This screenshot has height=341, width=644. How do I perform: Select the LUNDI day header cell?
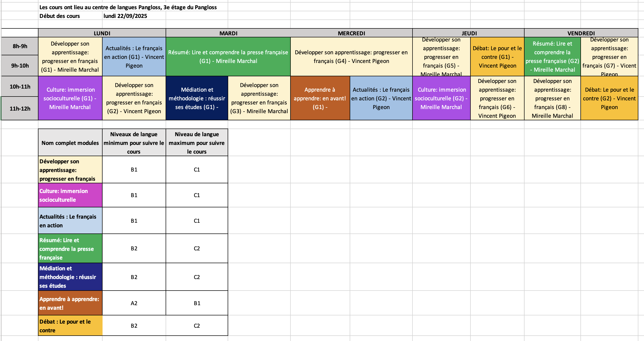tap(102, 33)
